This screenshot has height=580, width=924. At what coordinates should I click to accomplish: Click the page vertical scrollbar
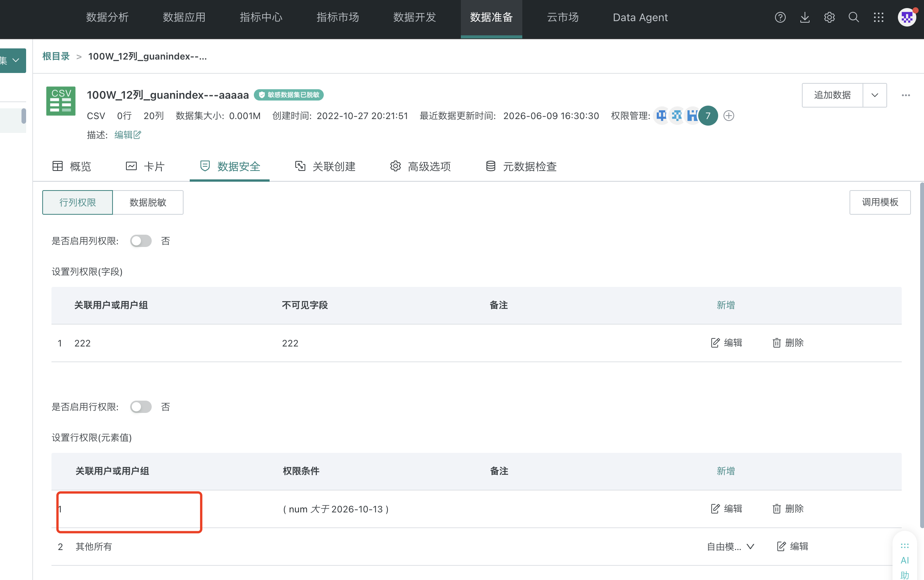[x=921, y=355]
